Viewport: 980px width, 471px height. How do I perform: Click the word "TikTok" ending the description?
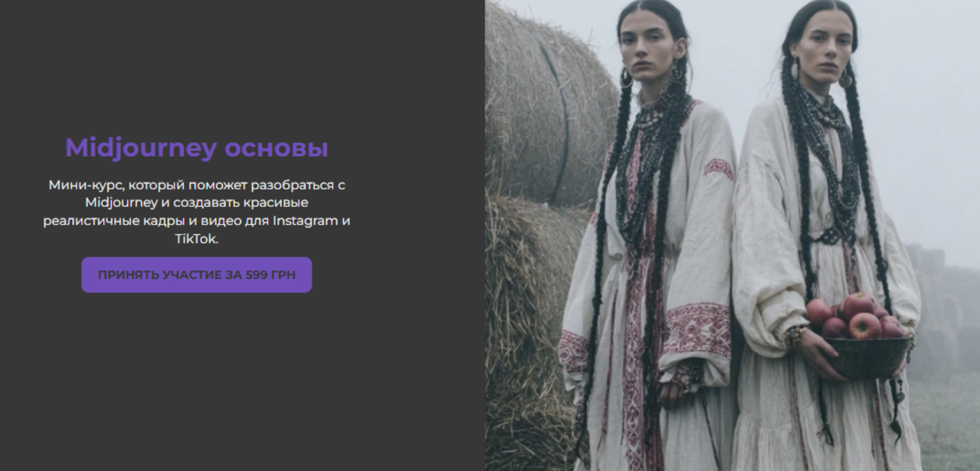pyautogui.click(x=195, y=239)
